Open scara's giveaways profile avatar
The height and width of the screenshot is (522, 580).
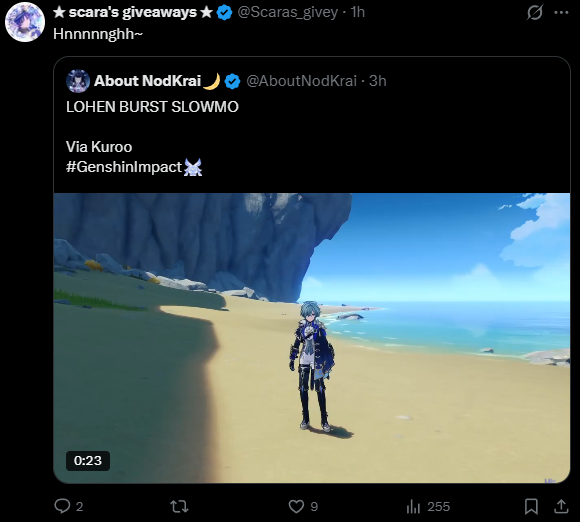(x=25, y=22)
